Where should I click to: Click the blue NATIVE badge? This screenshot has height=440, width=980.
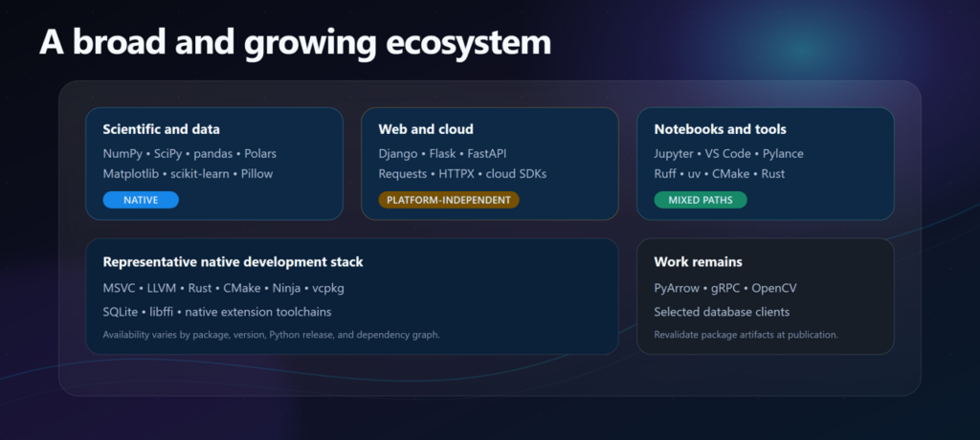click(141, 200)
